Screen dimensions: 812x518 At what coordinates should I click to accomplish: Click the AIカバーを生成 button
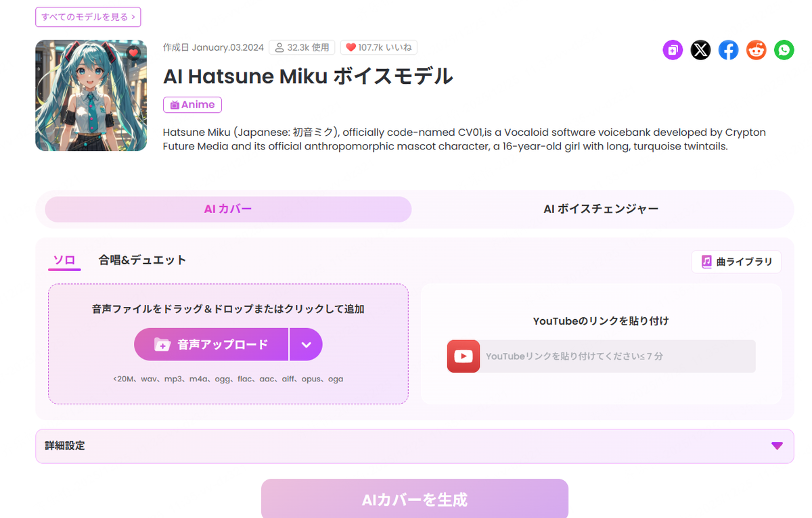coord(415,499)
